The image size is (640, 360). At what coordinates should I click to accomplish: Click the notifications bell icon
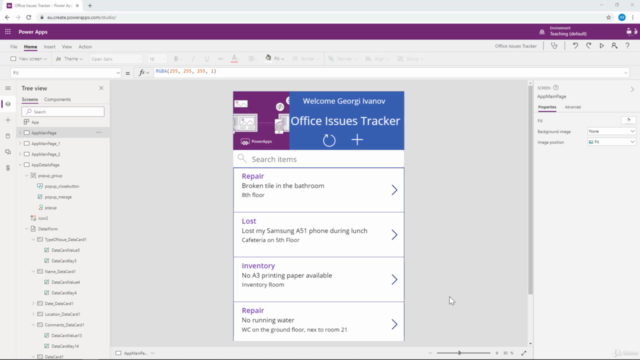(x=542, y=32)
